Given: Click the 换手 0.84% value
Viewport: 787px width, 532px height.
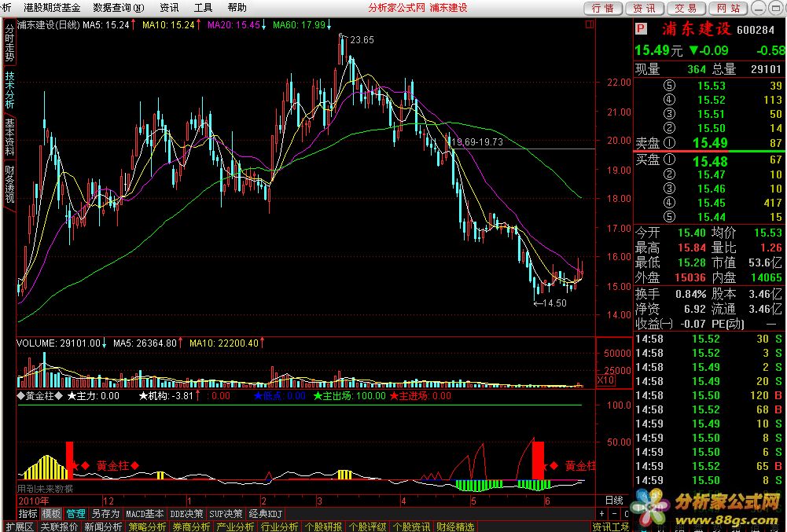Looking at the screenshot, I should [x=690, y=294].
